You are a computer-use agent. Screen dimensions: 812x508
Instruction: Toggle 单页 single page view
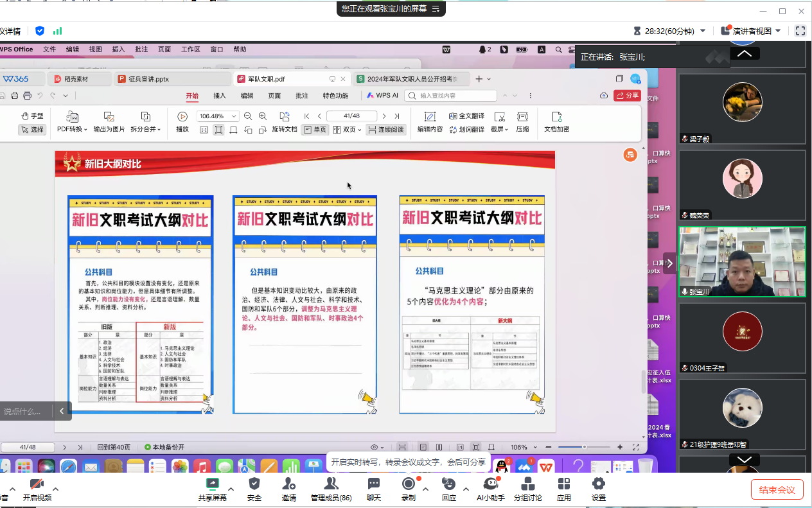(x=315, y=129)
